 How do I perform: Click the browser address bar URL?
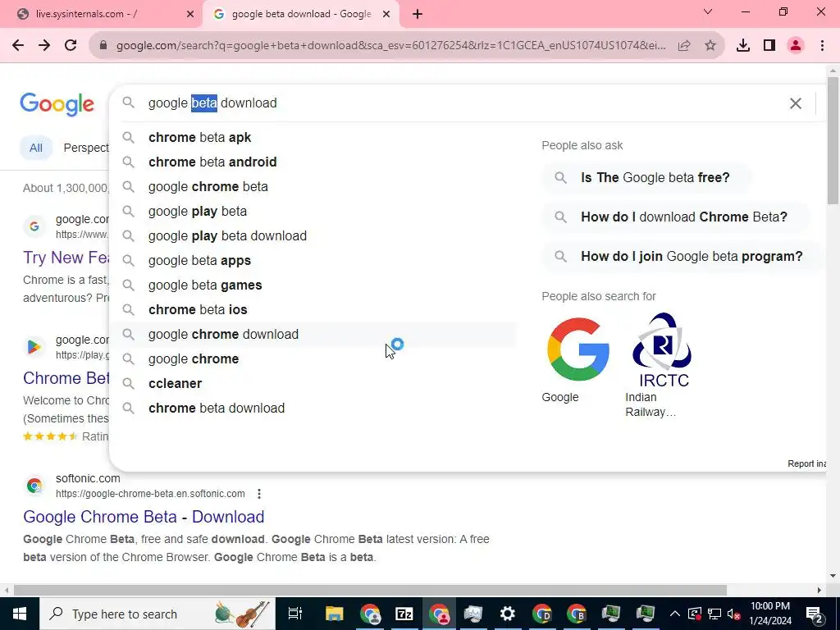click(390, 46)
